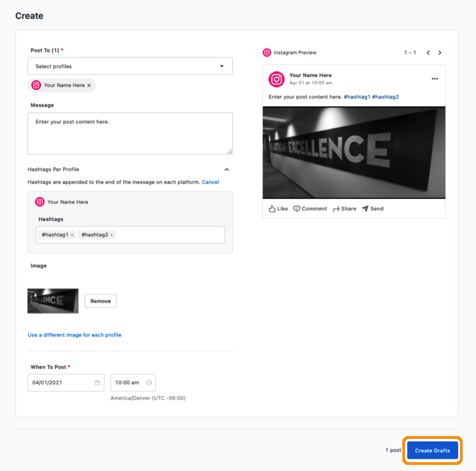Click the Hashtags Per Profile heading
This screenshot has height=471, width=476.
click(x=53, y=170)
